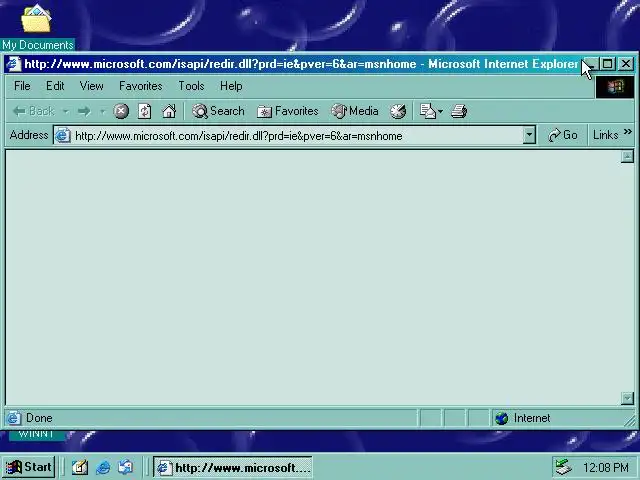Click the vertical scrollbar up arrow
Image resolution: width=640 pixels, height=480 pixels.
627,156
